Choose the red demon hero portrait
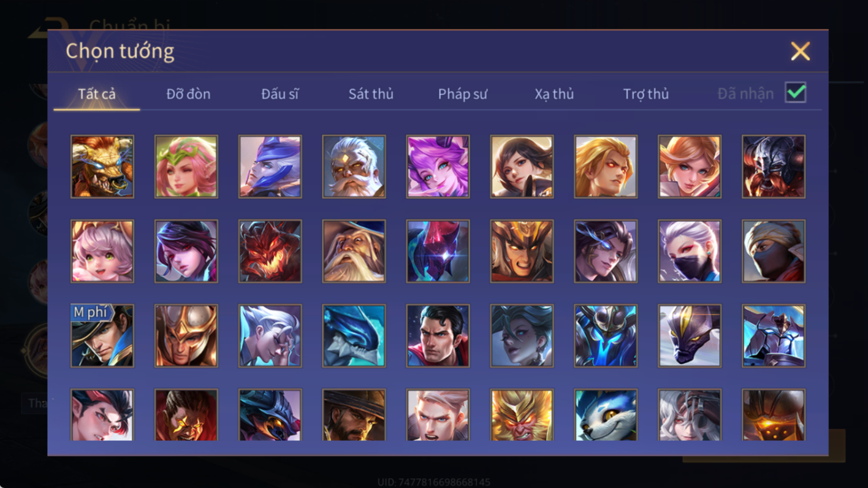Screen dimensions: 868x488 [x=270, y=251]
